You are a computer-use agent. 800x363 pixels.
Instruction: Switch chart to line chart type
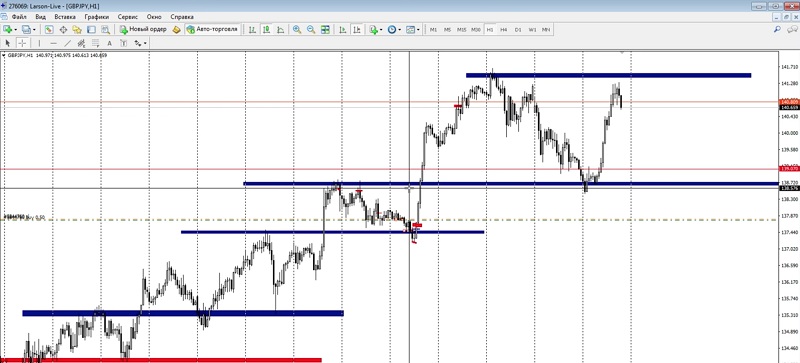[280, 30]
